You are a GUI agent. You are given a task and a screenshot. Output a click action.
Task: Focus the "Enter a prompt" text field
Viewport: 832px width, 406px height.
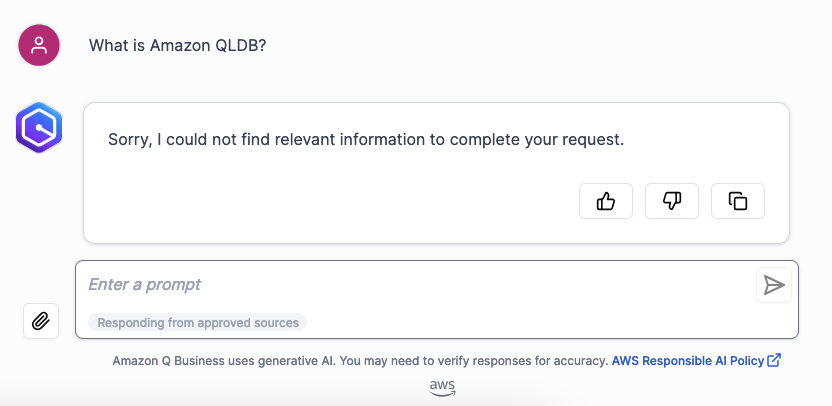[400, 285]
